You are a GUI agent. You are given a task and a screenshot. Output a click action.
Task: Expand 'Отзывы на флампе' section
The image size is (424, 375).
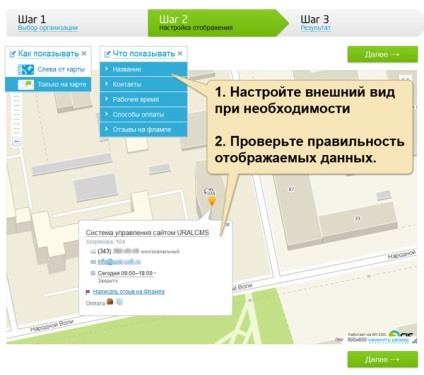pos(144,129)
